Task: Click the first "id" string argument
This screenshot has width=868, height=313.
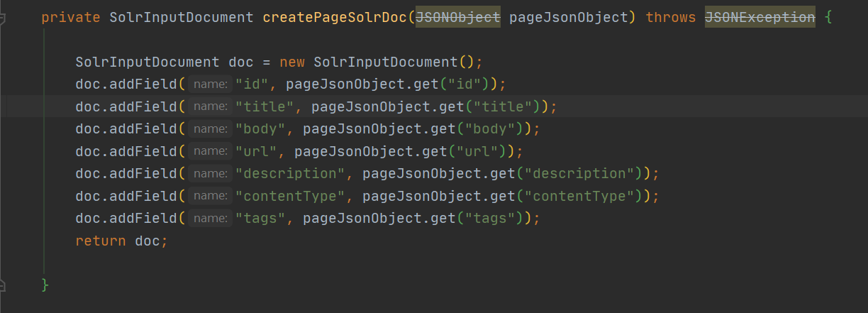Action: [252, 84]
